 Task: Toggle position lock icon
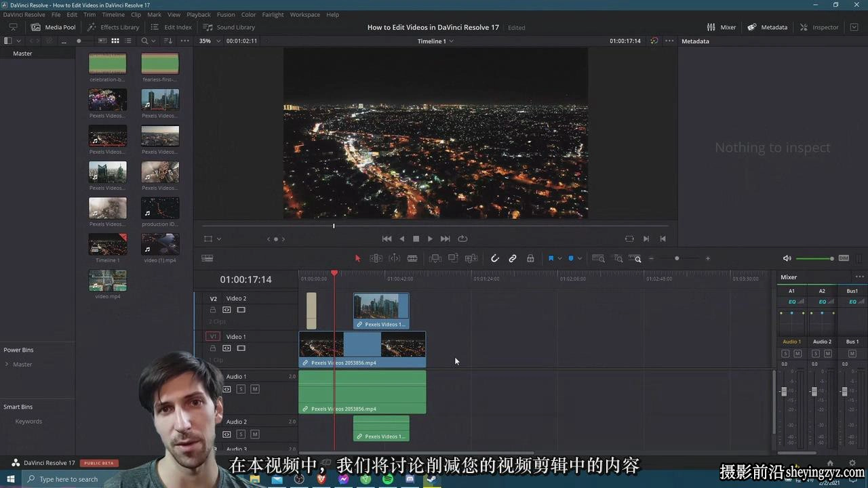(x=530, y=258)
